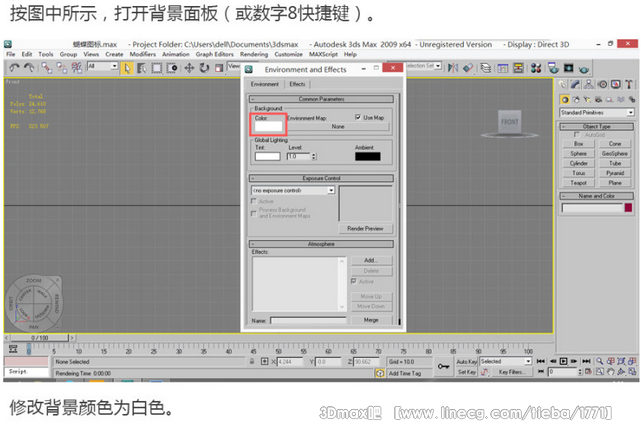This screenshot has height=430, width=641.
Task: Click the Environment Map None button
Action: pos(338,127)
